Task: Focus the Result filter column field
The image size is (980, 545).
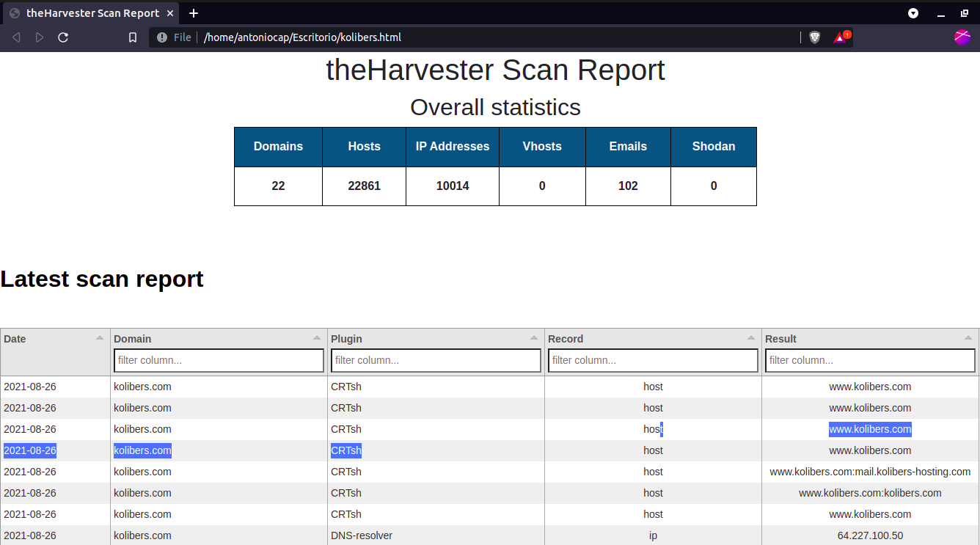Action: pyautogui.click(x=870, y=360)
